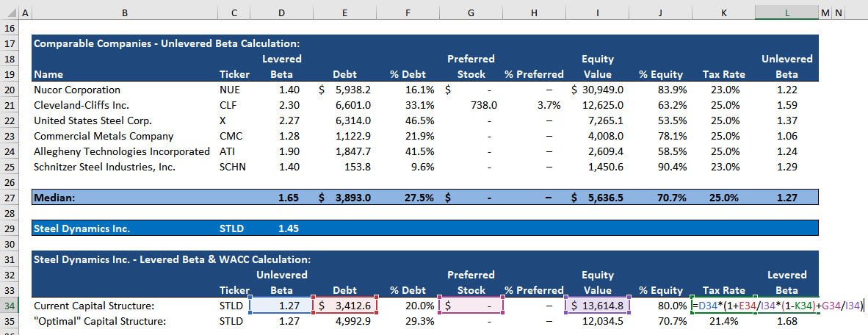Select column B header

[x=125, y=12]
